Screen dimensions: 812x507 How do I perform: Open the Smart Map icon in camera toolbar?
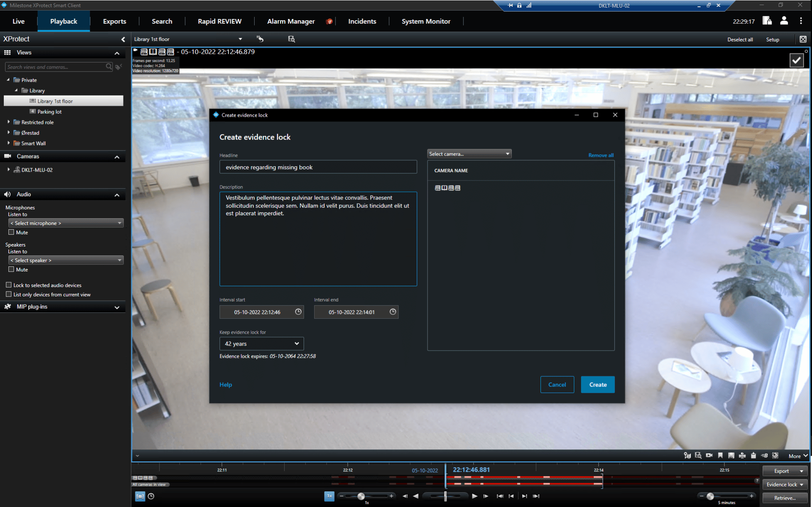(x=687, y=455)
